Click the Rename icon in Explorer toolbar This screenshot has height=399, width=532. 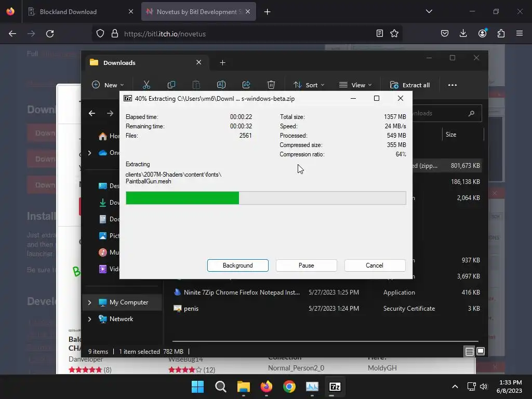tap(221, 85)
